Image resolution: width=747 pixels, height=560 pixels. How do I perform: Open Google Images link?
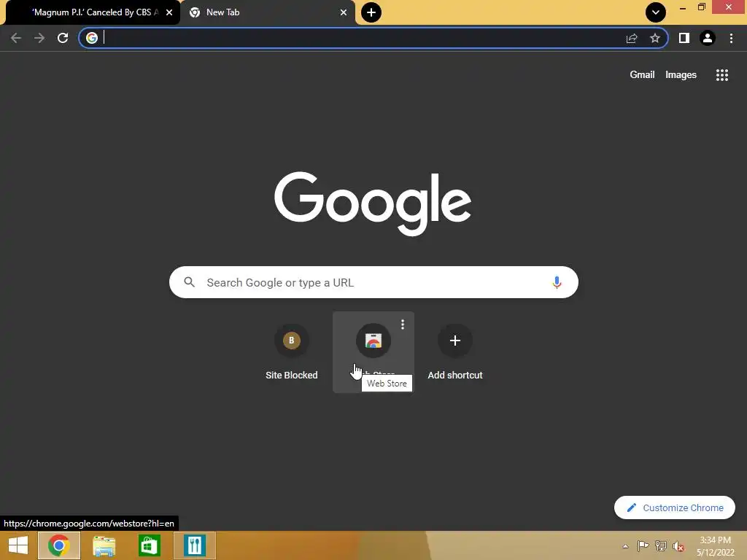(681, 75)
